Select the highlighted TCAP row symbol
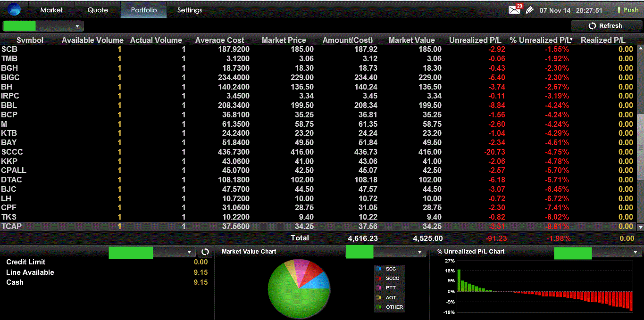 12,226
